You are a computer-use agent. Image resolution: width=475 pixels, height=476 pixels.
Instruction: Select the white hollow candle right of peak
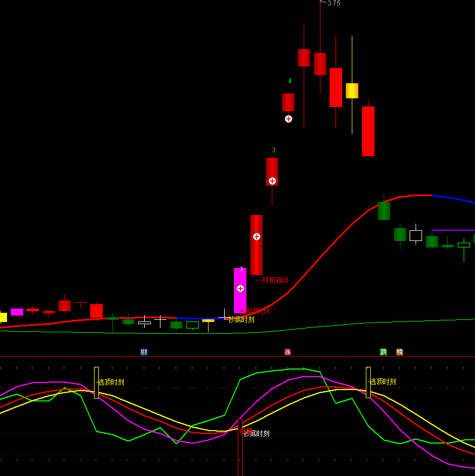(416, 236)
